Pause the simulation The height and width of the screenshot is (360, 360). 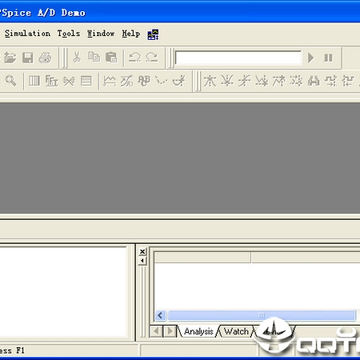(x=328, y=58)
